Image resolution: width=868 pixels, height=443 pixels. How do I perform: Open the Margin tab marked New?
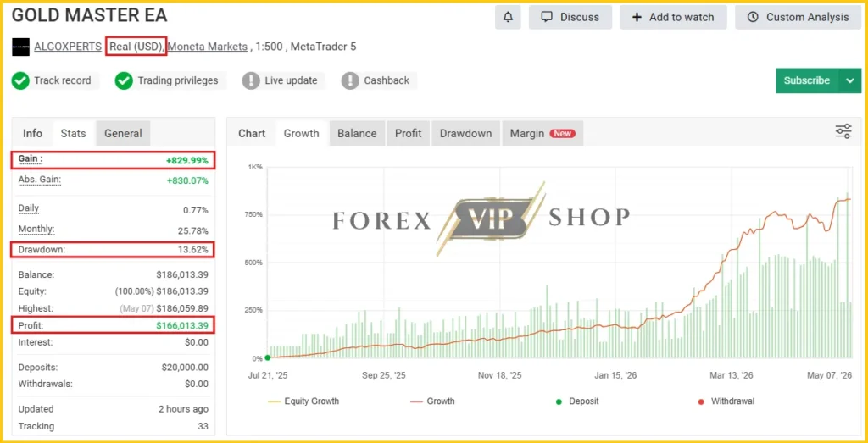(x=542, y=133)
